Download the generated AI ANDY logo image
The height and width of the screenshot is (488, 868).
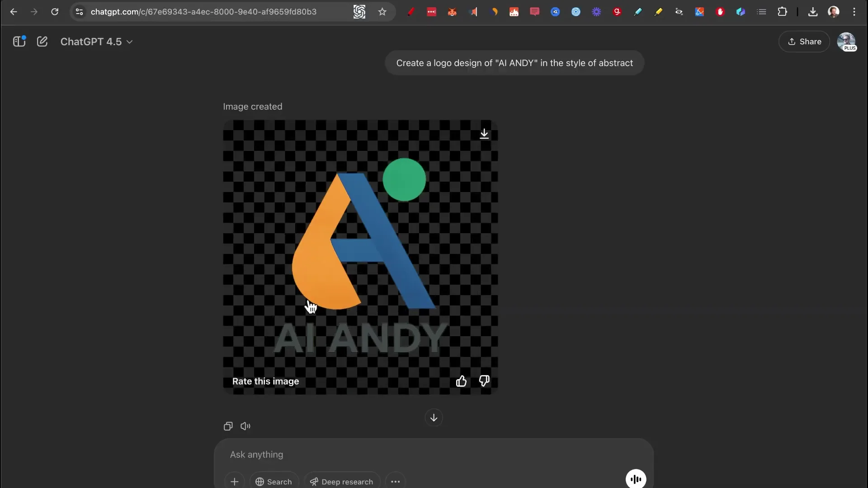point(484,134)
